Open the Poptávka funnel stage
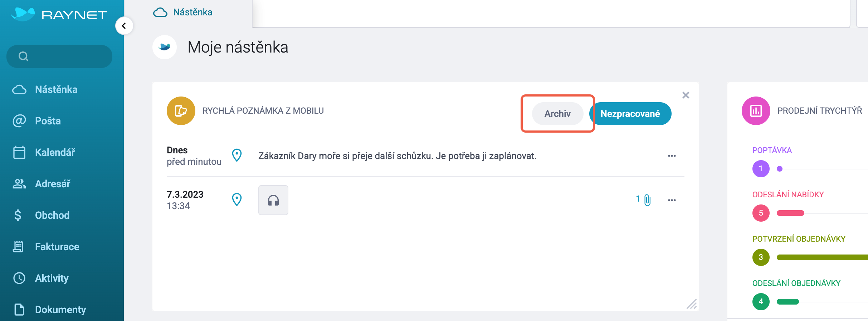868x321 pixels. pyautogui.click(x=772, y=150)
